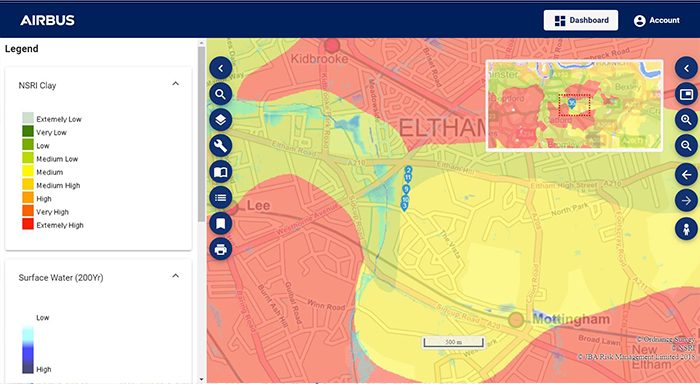
Task: Open the book guide icon
Action: point(221,172)
